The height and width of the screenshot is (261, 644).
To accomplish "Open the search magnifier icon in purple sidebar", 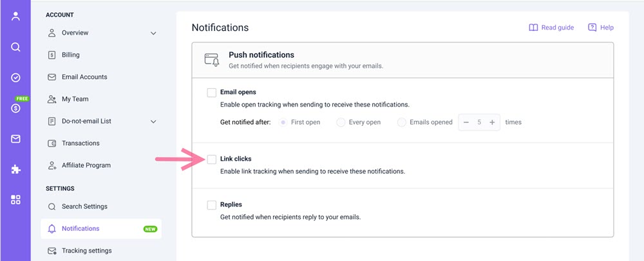I will 15,47.
